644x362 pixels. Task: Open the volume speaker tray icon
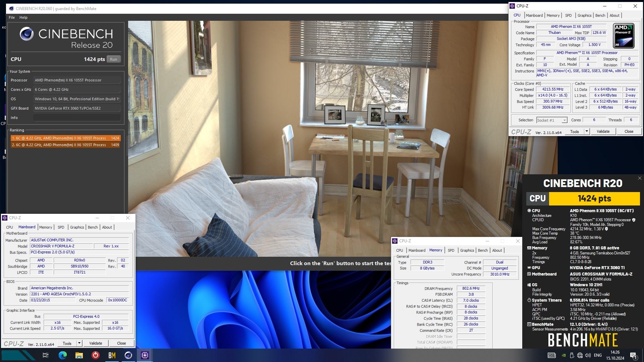[x=588, y=355]
